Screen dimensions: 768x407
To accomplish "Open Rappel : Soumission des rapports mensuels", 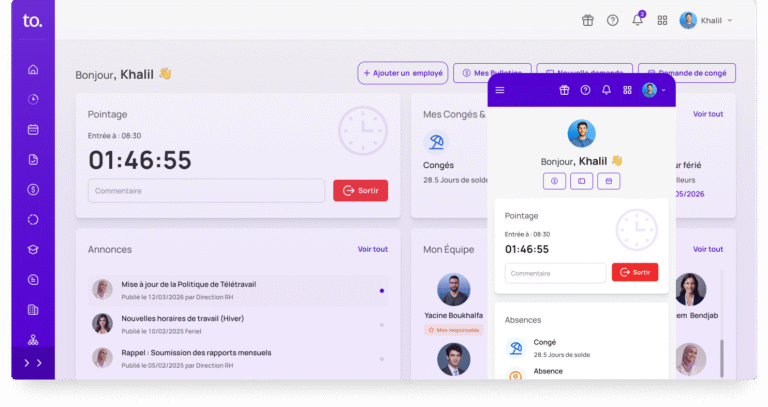I will tap(238, 359).
